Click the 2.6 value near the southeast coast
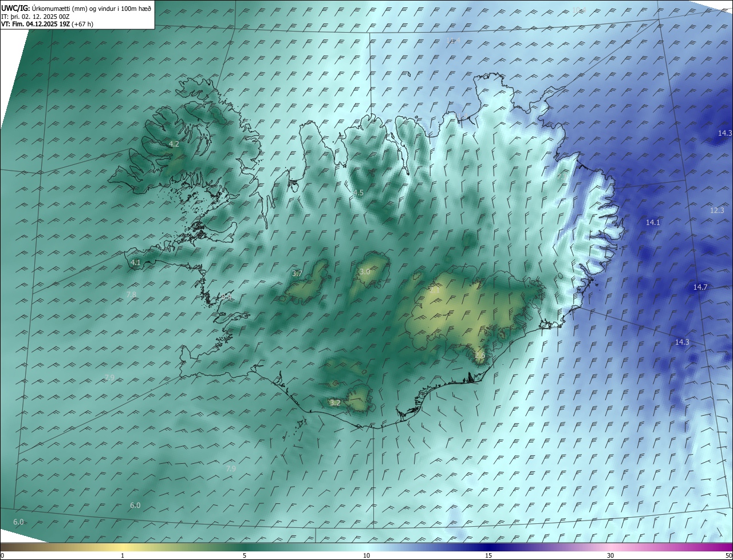The image size is (733, 560). tap(480, 356)
